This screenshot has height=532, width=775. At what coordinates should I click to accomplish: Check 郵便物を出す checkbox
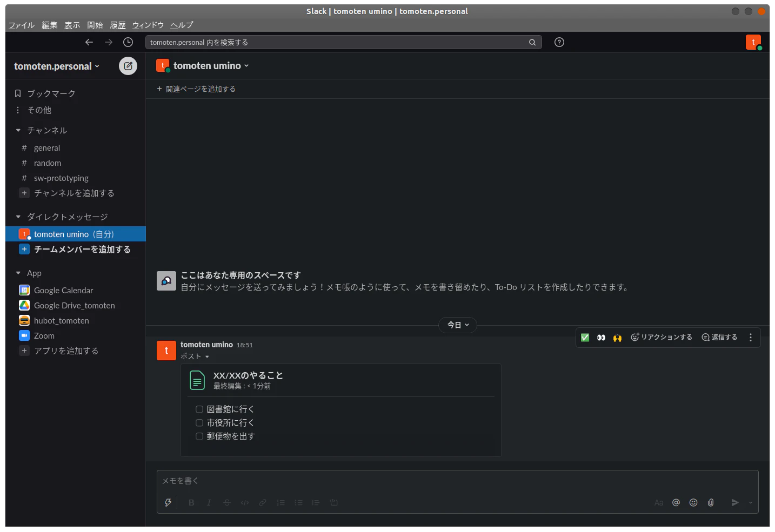(199, 436)
